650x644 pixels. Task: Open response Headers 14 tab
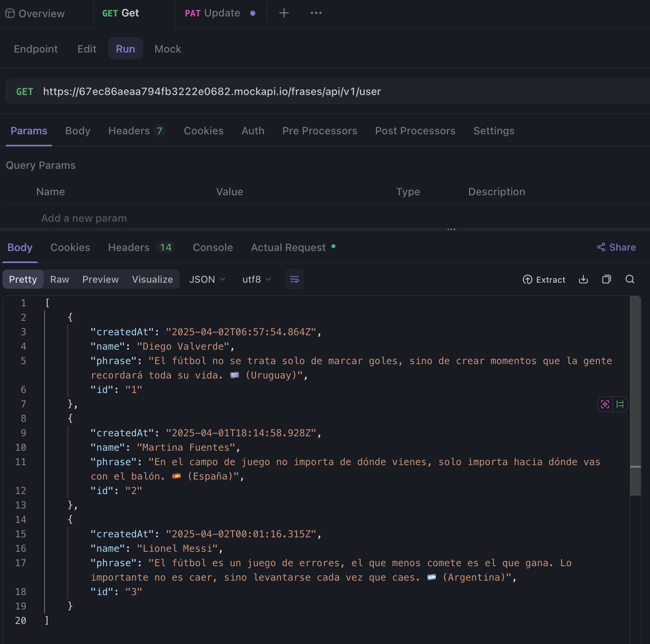click(141, 247)
